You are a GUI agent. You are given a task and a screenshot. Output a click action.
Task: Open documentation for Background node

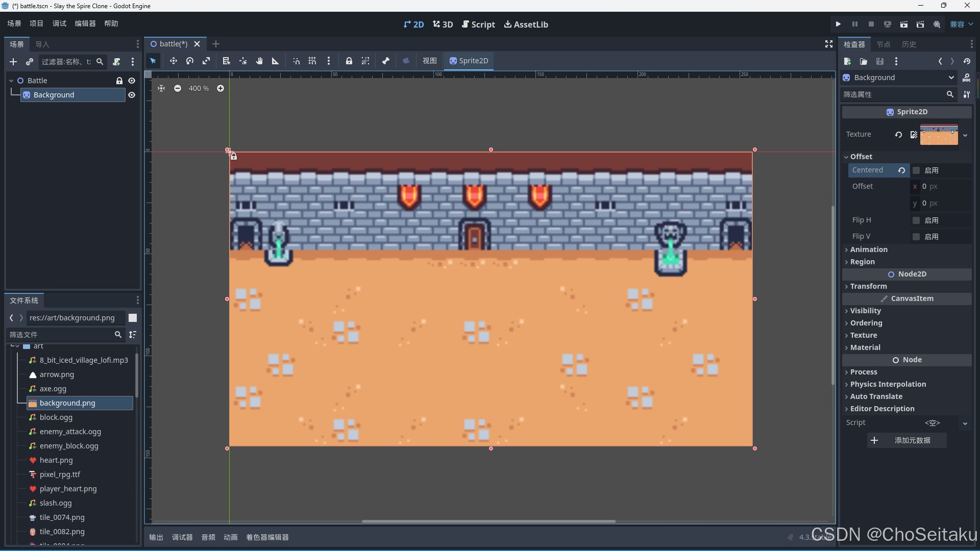967,78
